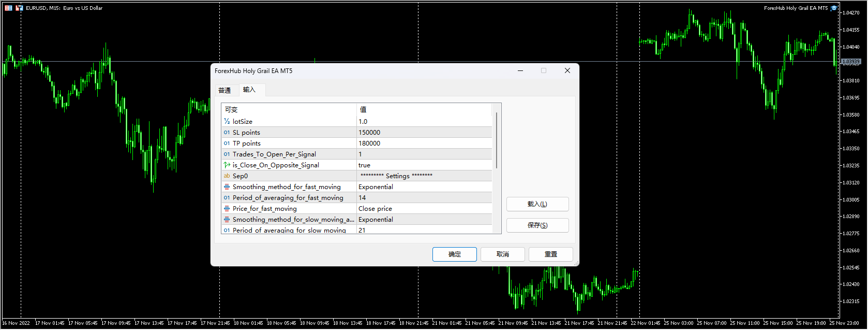
Task: Click the chart trade levels icon beside EURUSD
Action: point(19,8)
